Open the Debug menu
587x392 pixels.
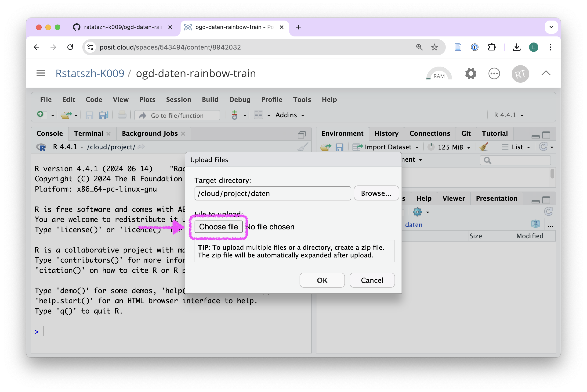click(240, 100)
